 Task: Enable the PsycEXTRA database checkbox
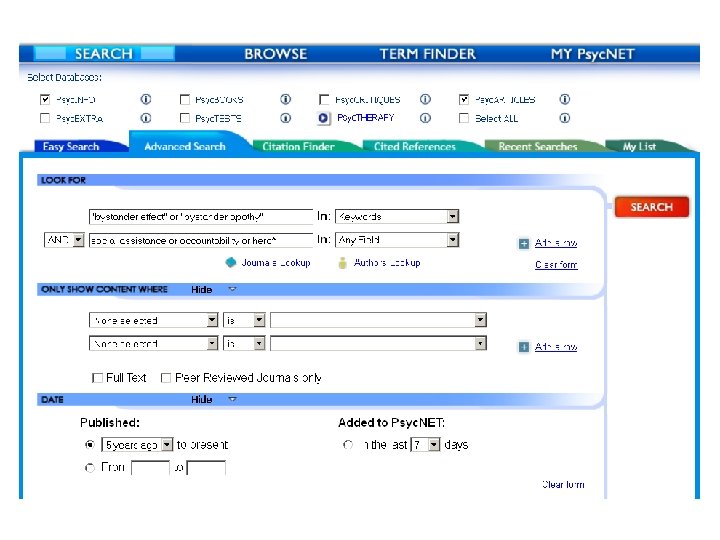(45, 118)
